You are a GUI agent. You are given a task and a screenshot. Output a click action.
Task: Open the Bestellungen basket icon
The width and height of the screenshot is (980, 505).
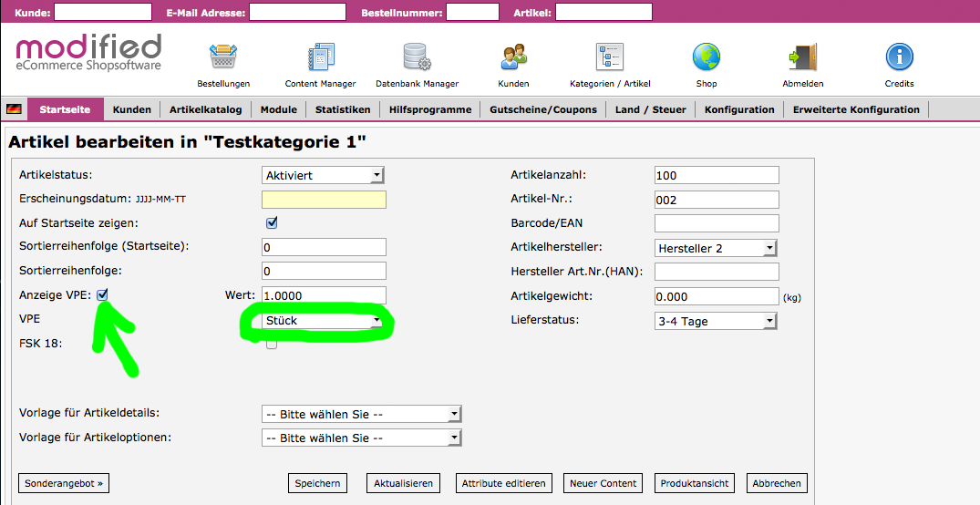click(223, 57)
